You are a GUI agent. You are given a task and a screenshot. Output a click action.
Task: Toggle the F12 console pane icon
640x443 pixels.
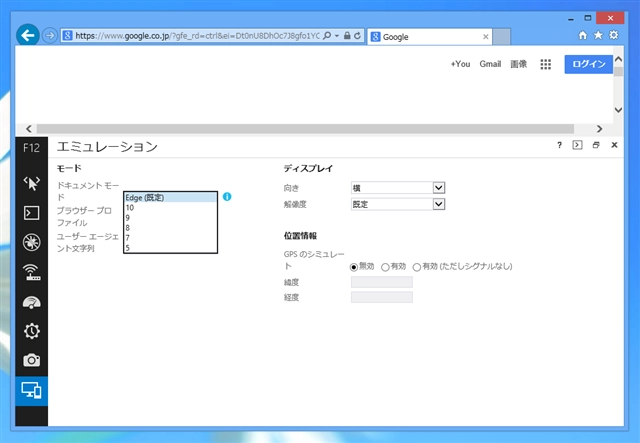577,145
